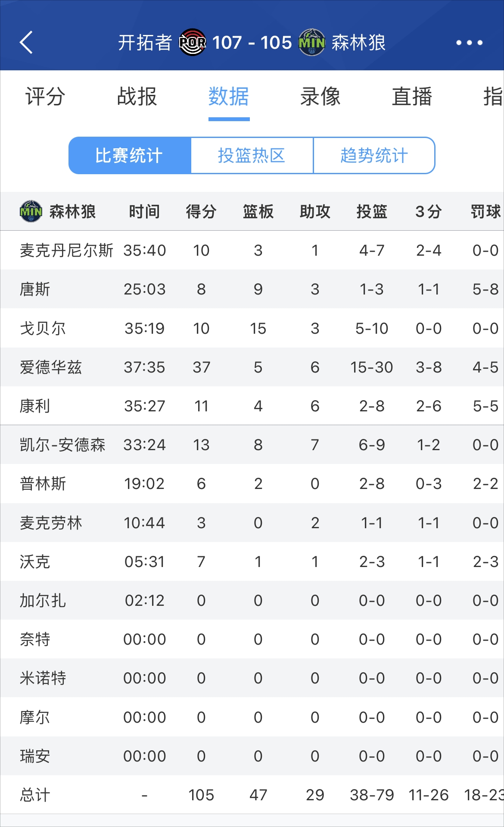Viewport: 504px width, 827px height.
Task: Tap the 得分 column header
Action: [201, 212]
